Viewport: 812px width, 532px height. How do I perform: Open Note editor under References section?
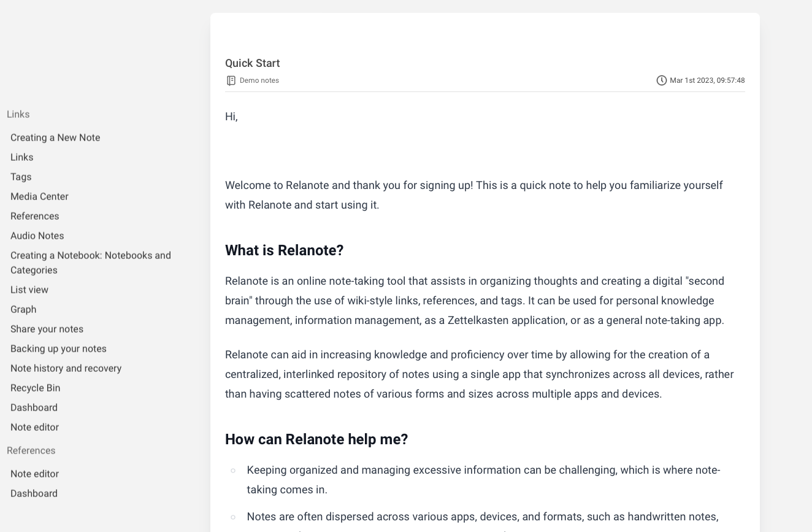pyautogui.click(x=34, y=474)
